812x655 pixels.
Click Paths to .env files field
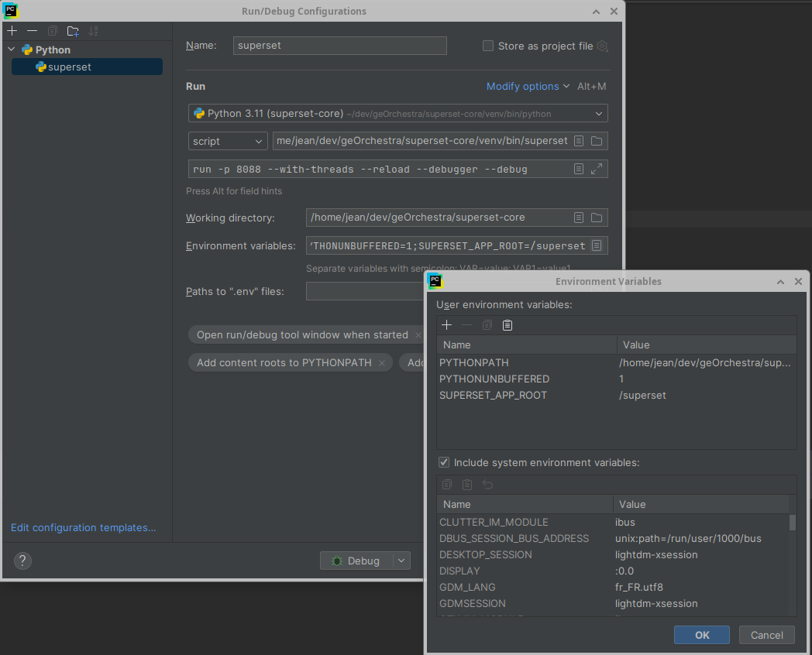(365, 291)
